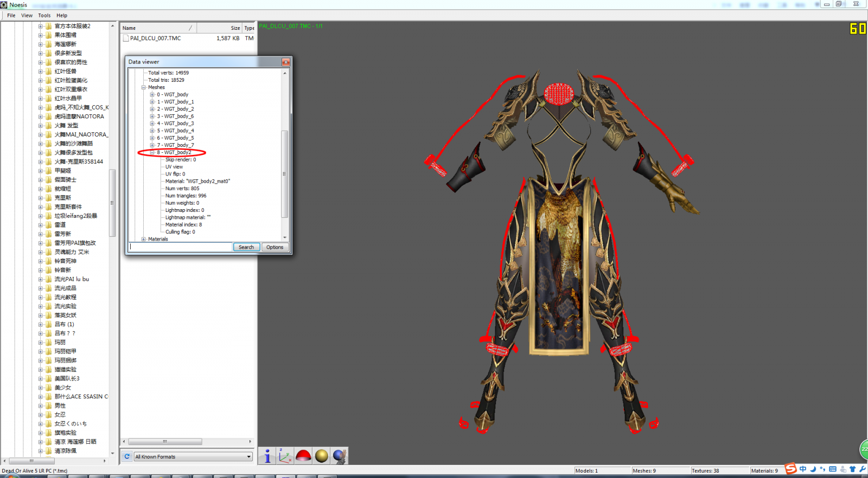
Task: Open the Tools menu
Action: point(44,16)
